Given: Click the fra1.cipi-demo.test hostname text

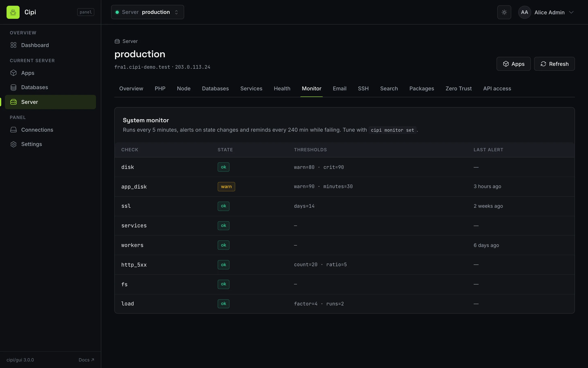Looking at the screenshot, I should (142, 67).
